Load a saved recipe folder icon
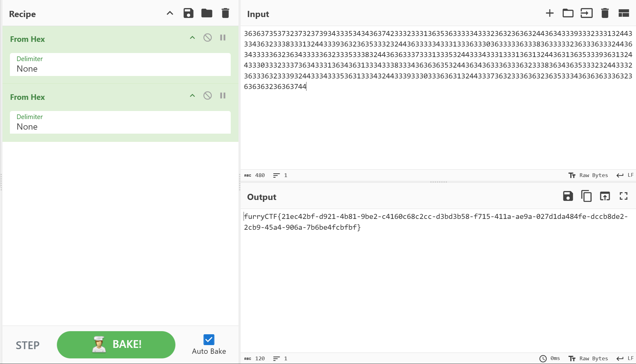The image size is (636, 364). tap(207, 13)
